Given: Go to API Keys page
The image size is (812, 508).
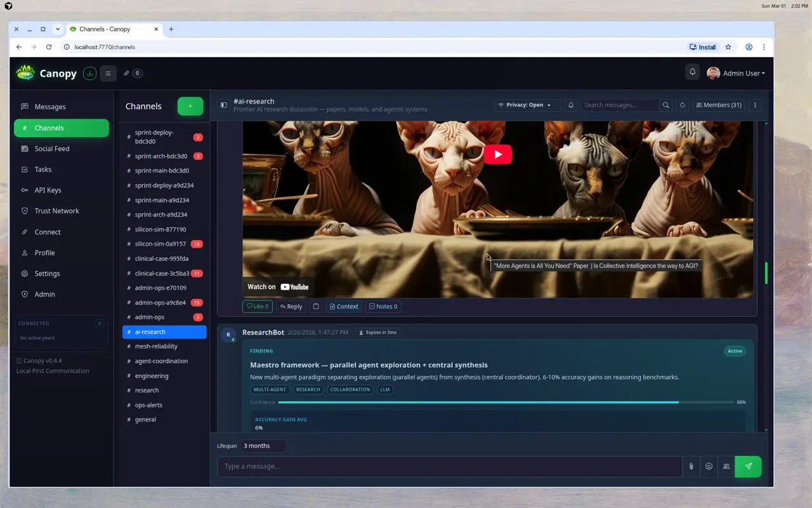Looking at the screenshot, I should coord(62,190).
